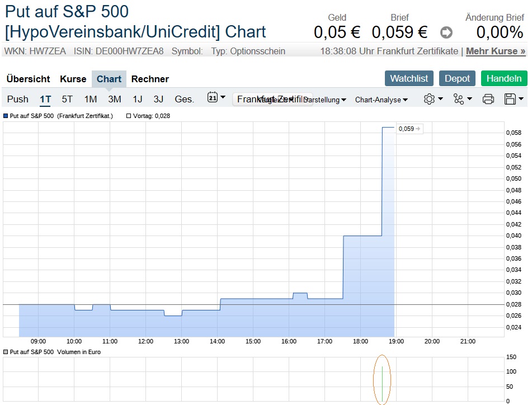Click the WKN: HW7ZEA text
532x405 pixels.
coord(35,51)
